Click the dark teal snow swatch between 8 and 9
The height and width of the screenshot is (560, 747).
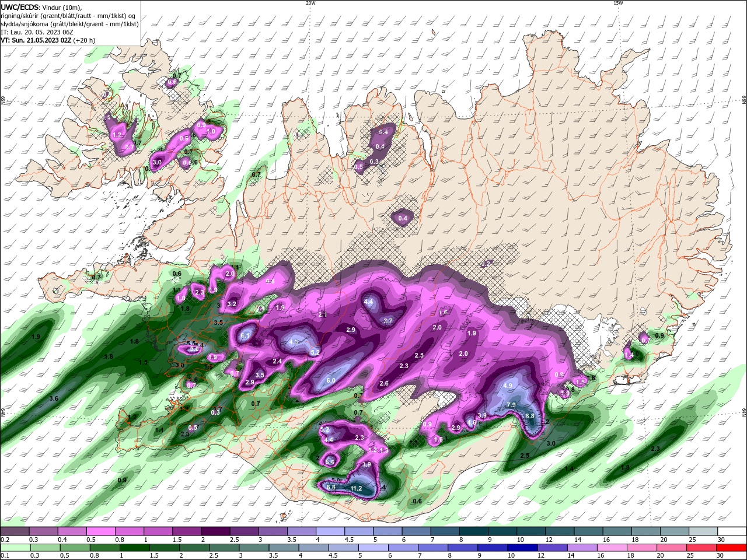pyautogui.click(x=473, y=531)
